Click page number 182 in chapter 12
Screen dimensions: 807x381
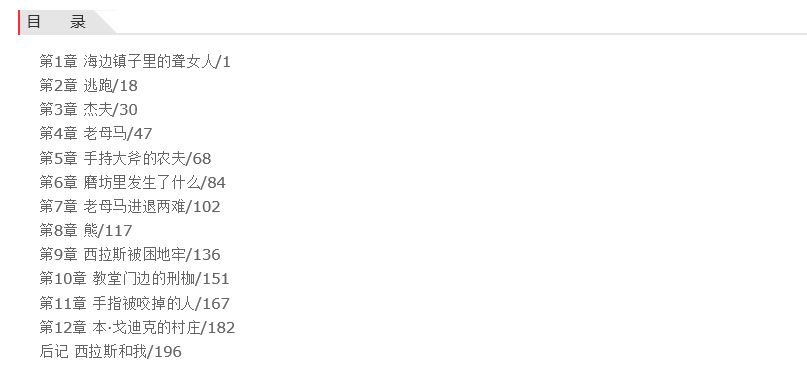(x=221, y=328)
